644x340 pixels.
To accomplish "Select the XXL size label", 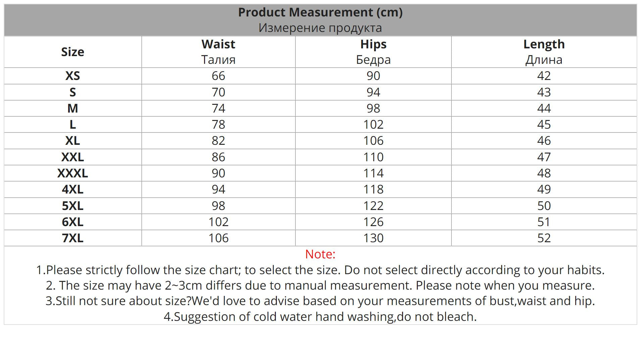I will (72, 157).
